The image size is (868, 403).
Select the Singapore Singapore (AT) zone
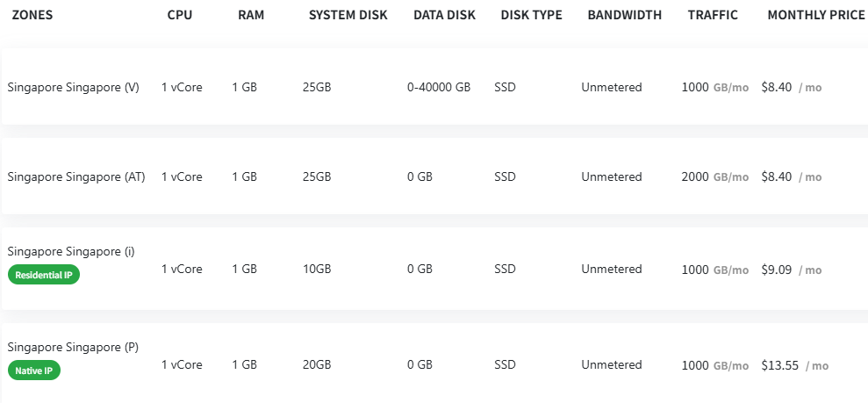[76, 176]
